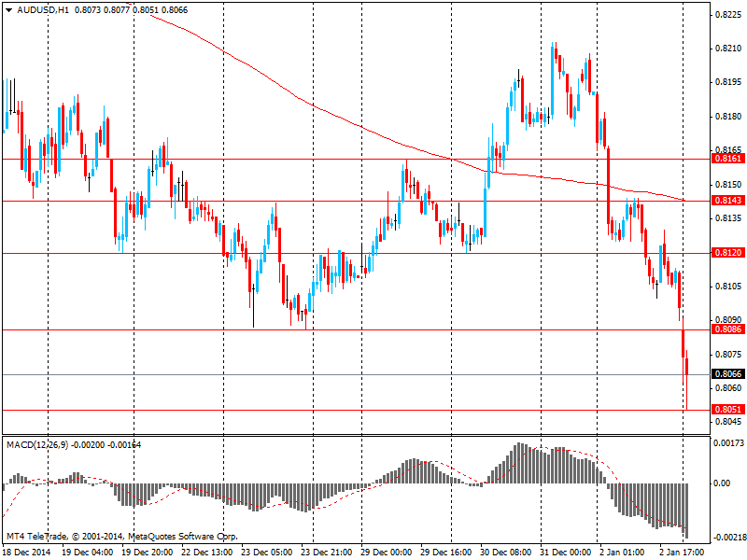The height and width of the screenshot is (560, 747).
Task: Click the MT4 TeleTrade copyright text
Action: click(x=121, y=537)
